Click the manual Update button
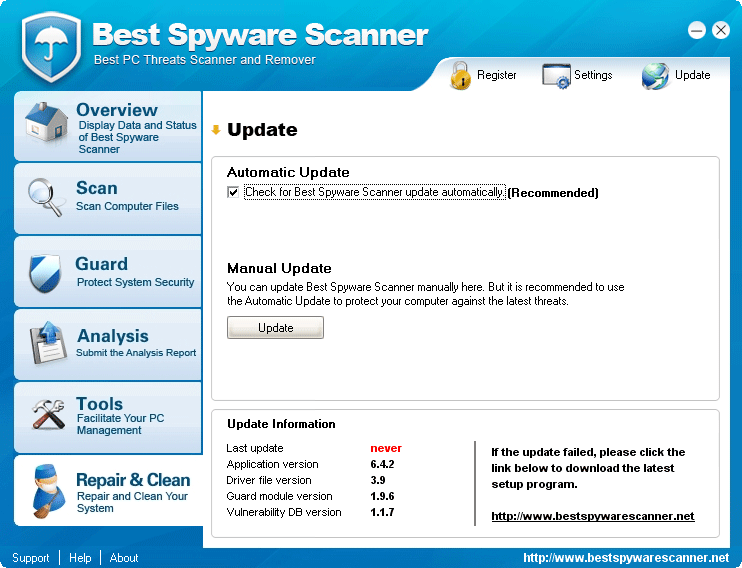Screen dimensions: 742x568 [x=275, y=328]
